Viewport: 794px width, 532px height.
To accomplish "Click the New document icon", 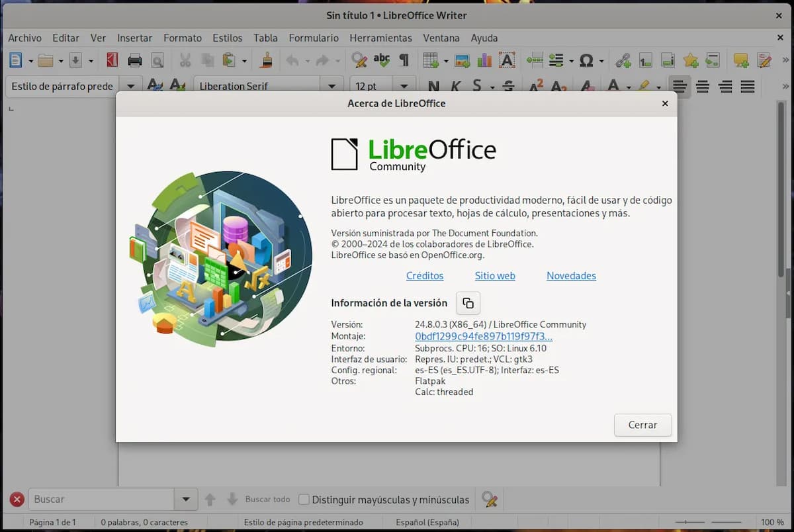I will click(15, 61).
